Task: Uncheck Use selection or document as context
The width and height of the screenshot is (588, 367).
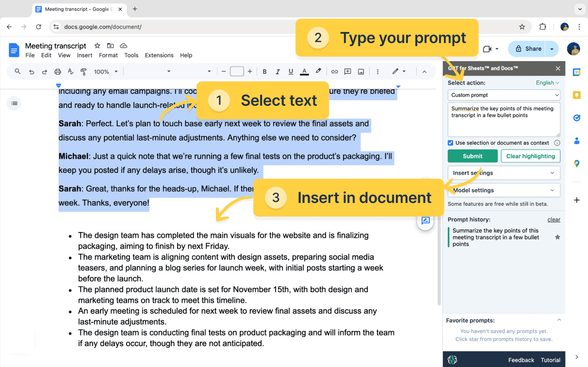Action: 451,143
